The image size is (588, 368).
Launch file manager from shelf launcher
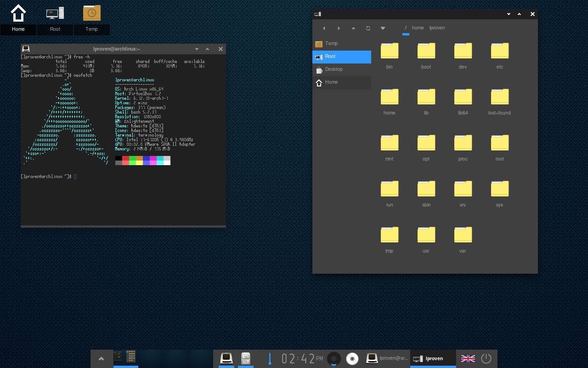(246, 358)
